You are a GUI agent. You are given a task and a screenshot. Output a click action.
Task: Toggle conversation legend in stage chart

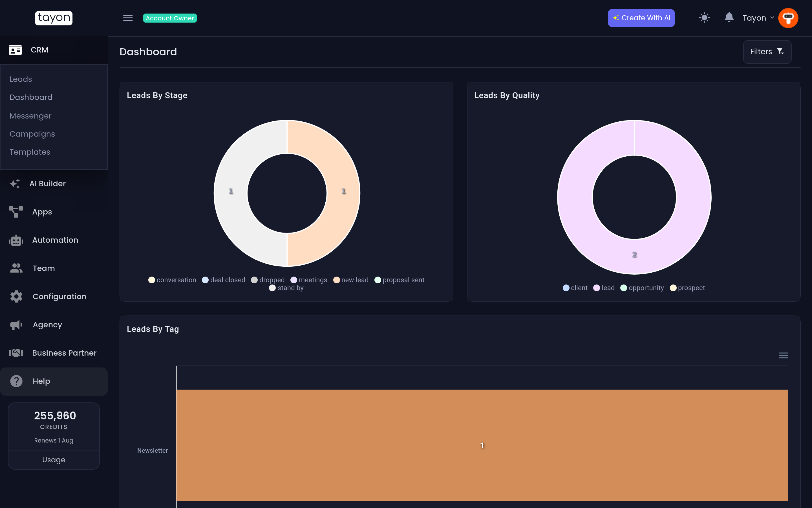pyautogui.click(x=173, y=280)
